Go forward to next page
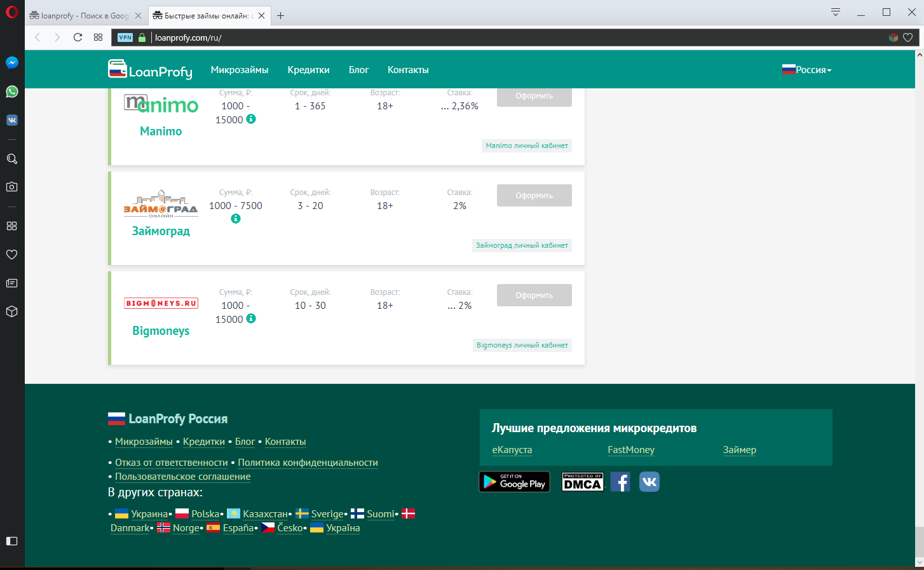 pyautogui.click(x=57, y=37)
